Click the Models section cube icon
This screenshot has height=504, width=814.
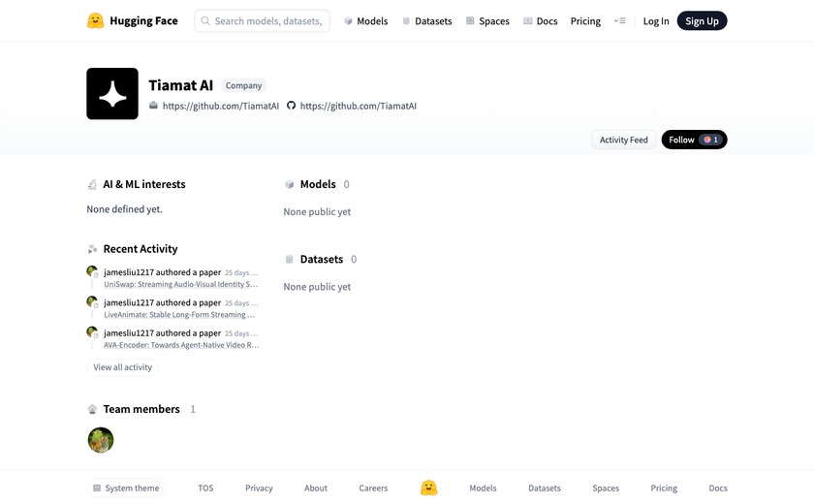[x=289, y=184]
